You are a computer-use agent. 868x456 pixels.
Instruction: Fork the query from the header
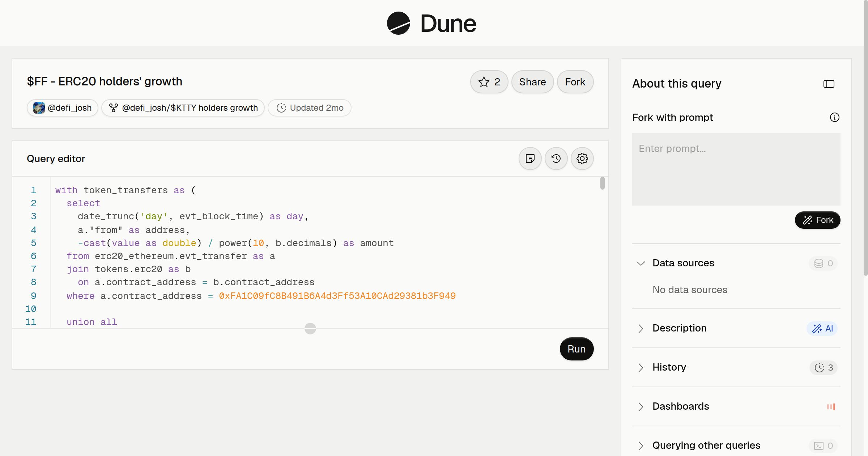pos(575,82)
